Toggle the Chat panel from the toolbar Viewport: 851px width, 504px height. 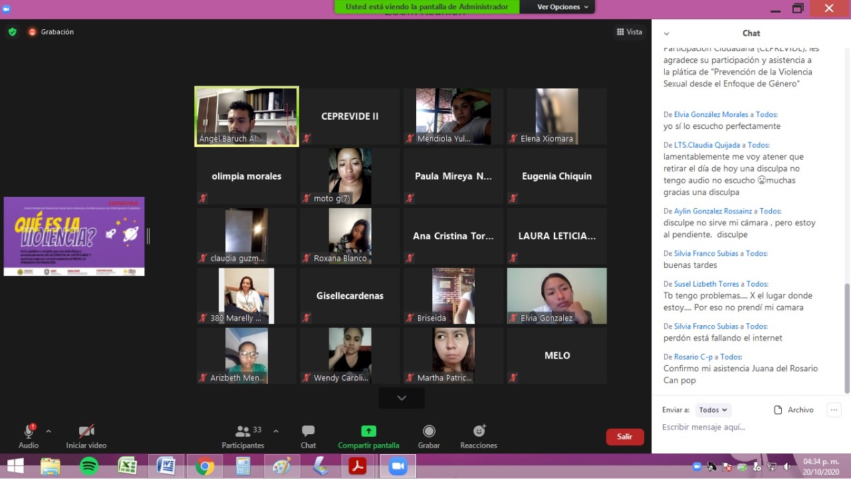coord(308,436)
